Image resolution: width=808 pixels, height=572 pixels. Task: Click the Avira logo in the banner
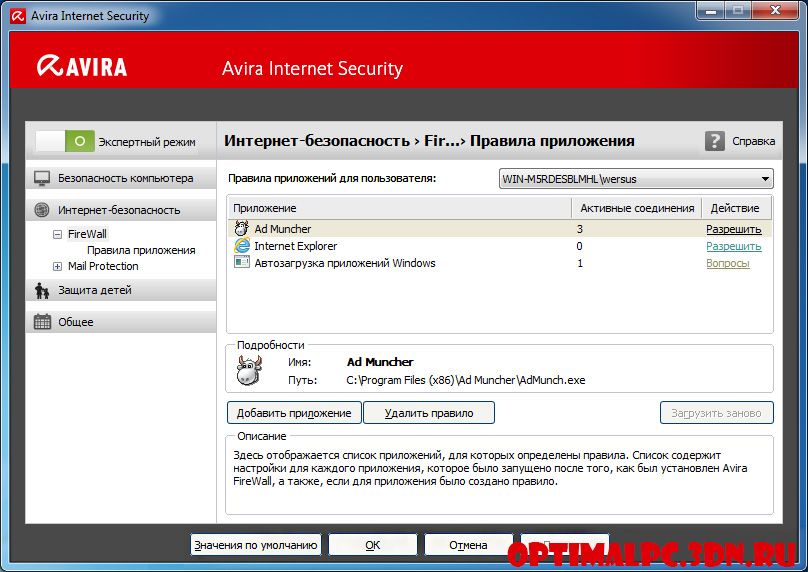click(x=81, y=66)
